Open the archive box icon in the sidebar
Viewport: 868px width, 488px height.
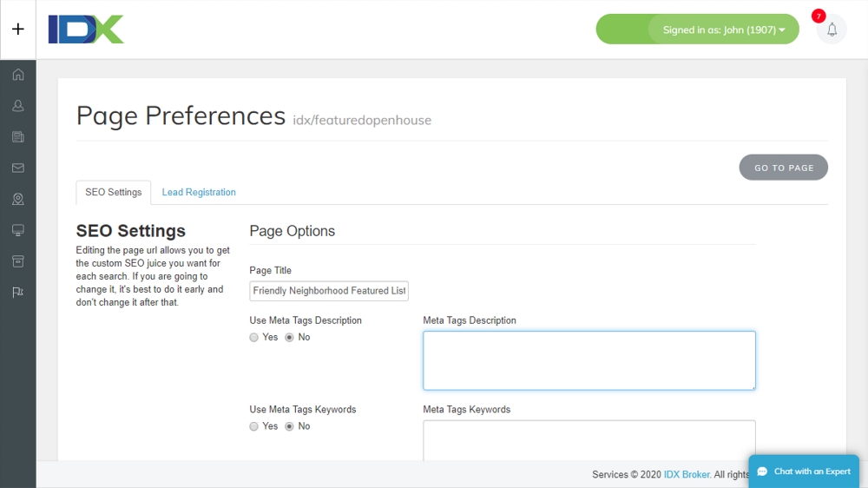[x=17, y=261]
